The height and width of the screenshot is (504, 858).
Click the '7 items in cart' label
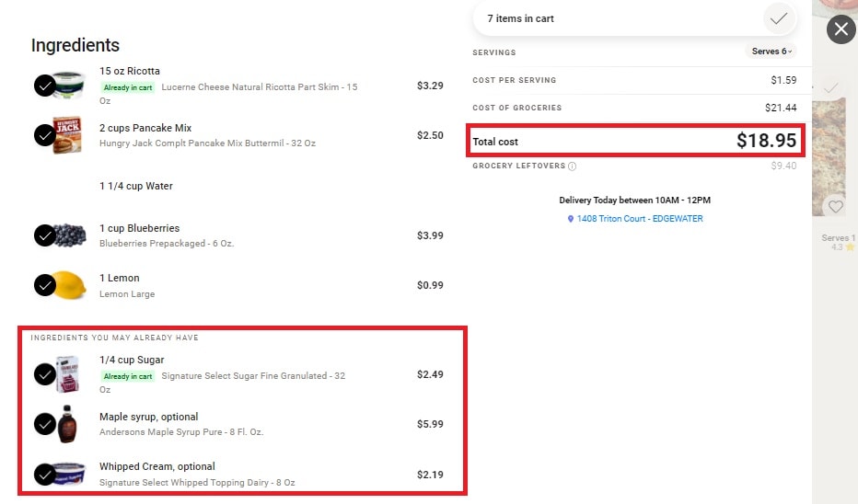tap(520, 18)
